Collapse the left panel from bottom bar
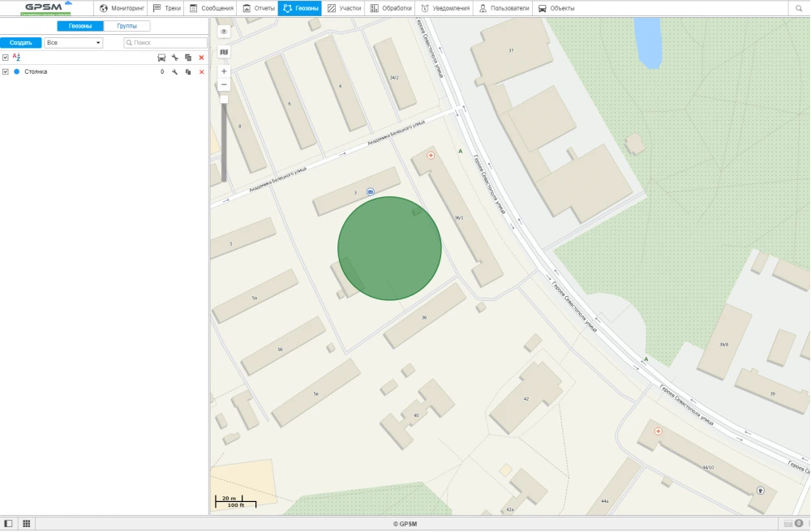811x532 pixels. (x=9, y=524)
